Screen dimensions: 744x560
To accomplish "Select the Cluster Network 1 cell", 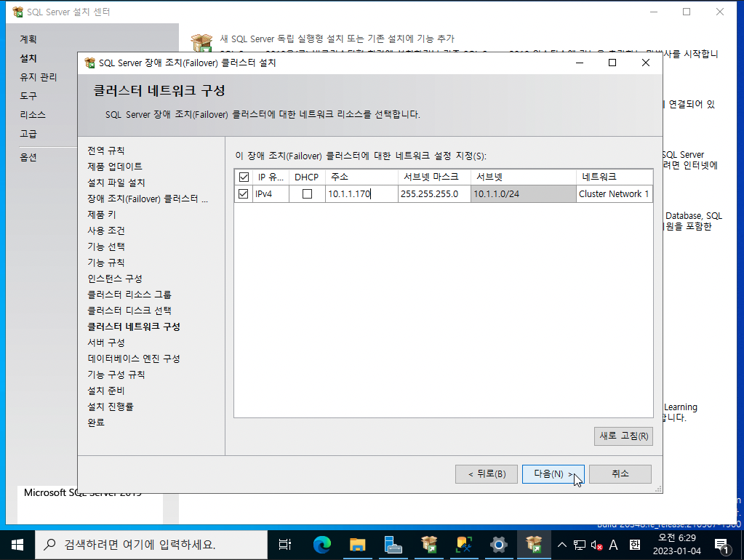I will coord(615,193).
